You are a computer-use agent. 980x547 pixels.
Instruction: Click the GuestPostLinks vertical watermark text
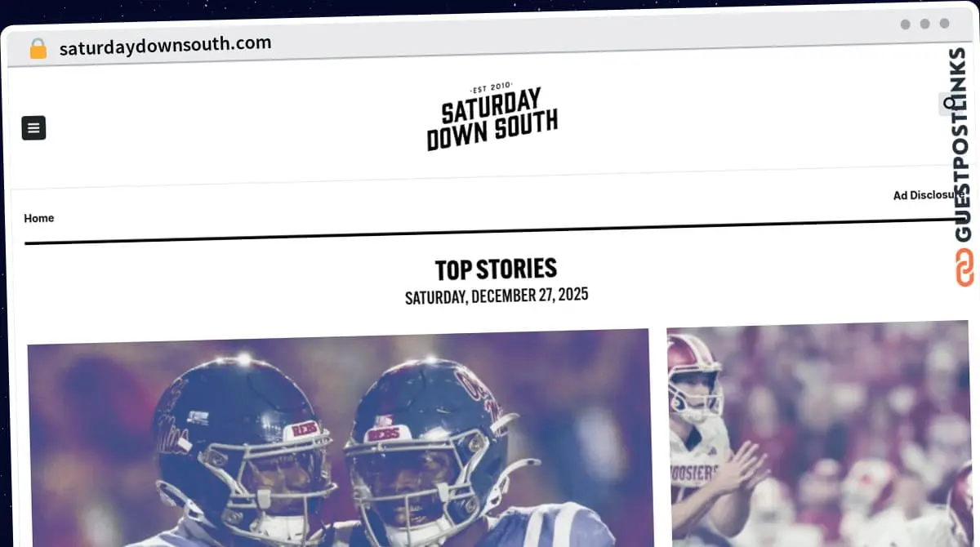click(x=963, y=145)
